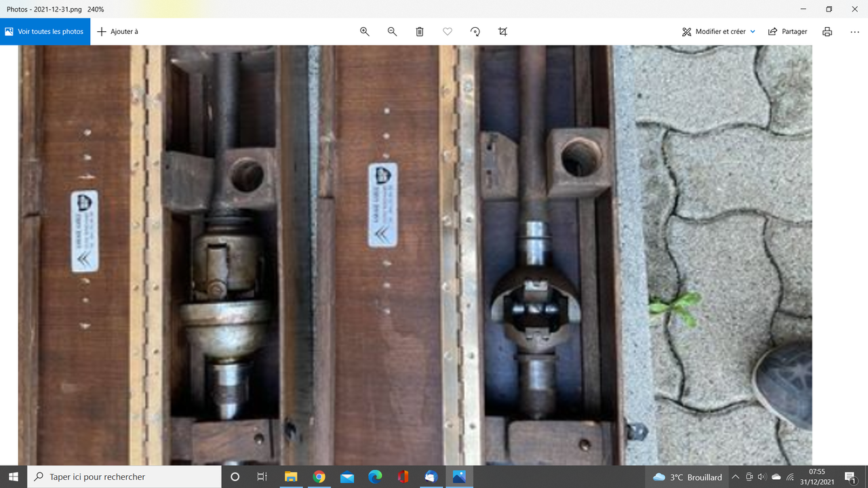Print the photo
Image resolution: width=868 pixels, height=488 pixels.
(x=827, y=32)
